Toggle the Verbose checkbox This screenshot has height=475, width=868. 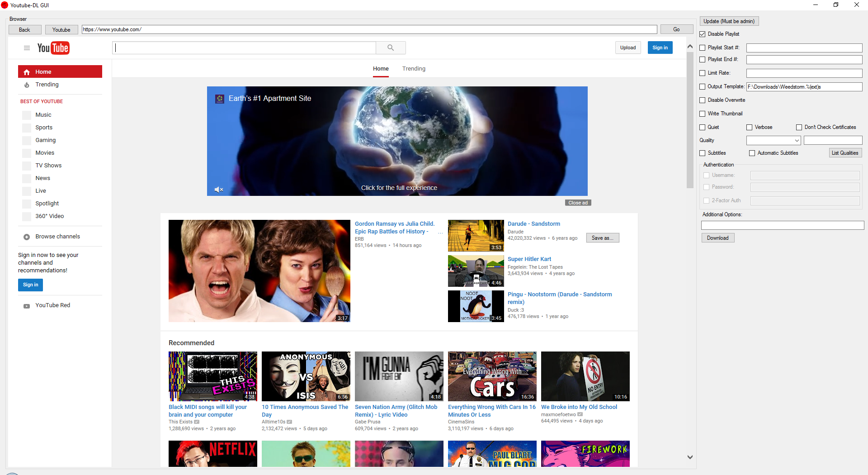point(750,127)
